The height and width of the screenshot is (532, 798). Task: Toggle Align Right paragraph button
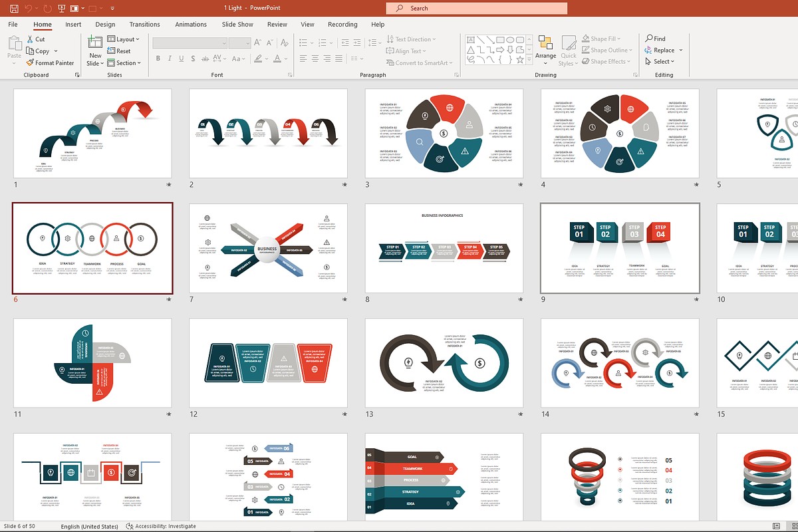[x=327, y=59]
